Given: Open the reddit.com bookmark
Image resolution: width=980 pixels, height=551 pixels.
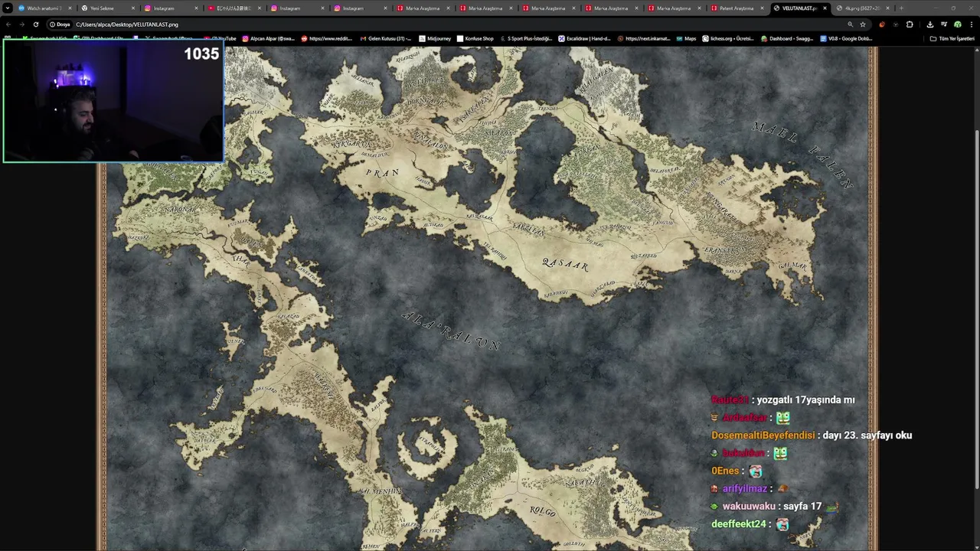Looking at the screenshot, I should pyautogui.click(x=327, y=38).
